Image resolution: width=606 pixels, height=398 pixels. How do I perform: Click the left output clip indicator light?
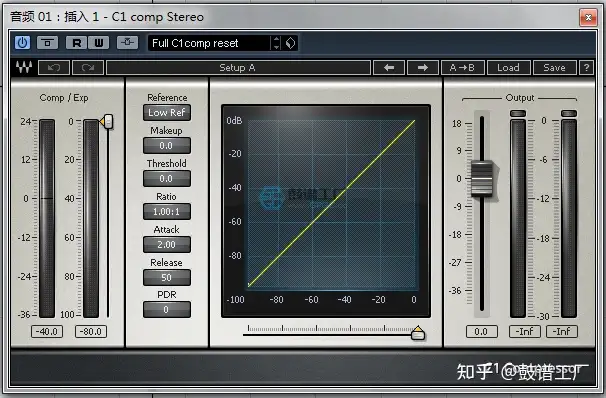[x=518, y=113]
